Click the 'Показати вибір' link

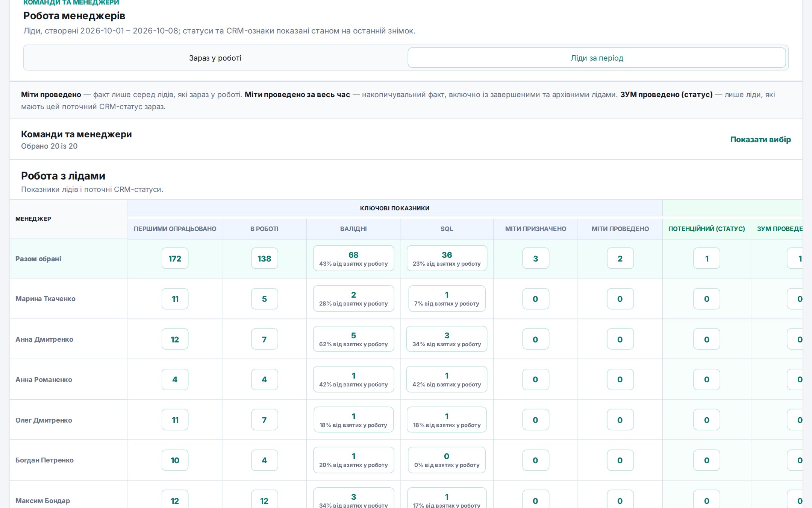pos(760,140)
